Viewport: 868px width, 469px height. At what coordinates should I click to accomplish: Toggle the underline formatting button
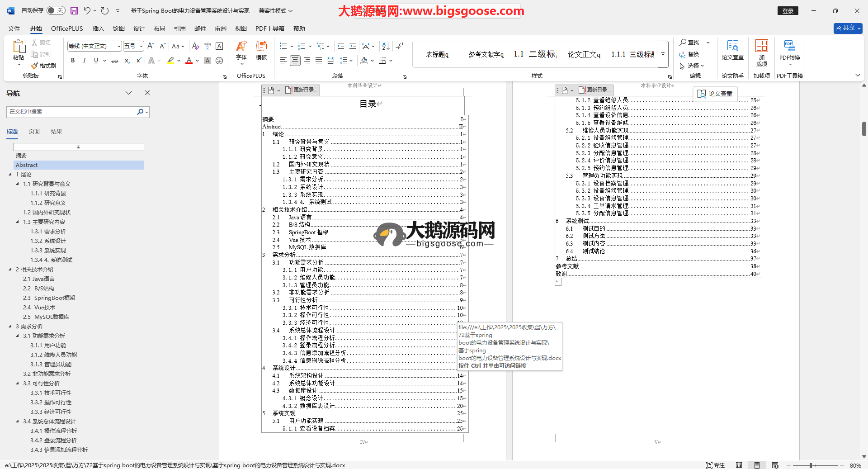[96, 61]
